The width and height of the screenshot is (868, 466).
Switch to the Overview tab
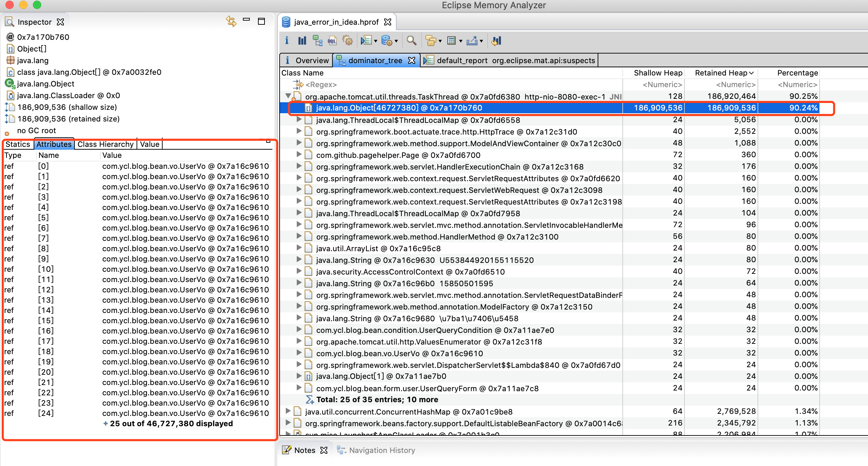click(307, 60)
